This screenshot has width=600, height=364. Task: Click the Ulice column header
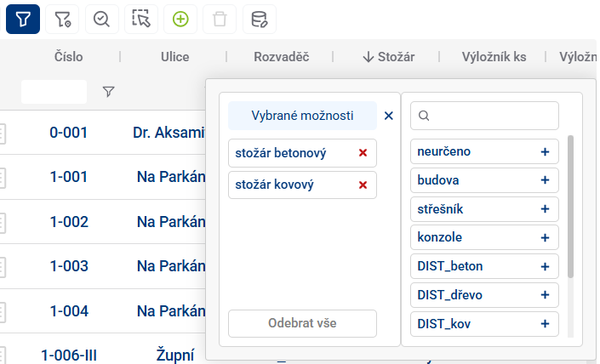pyautogui.click(x=174, y=57)
